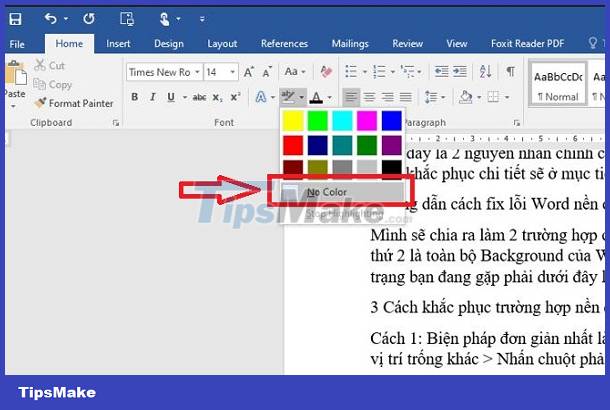Justify the text alignment
Screen dimensions: 610x410
click(x=405, y=97)
